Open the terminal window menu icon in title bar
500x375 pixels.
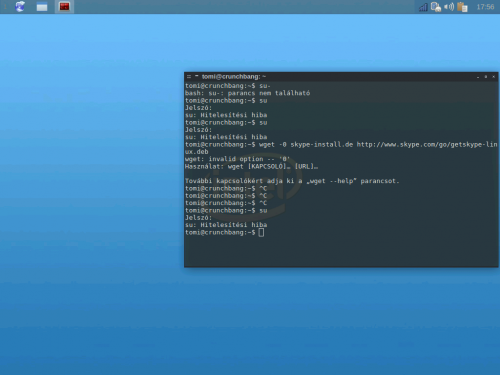189,77
